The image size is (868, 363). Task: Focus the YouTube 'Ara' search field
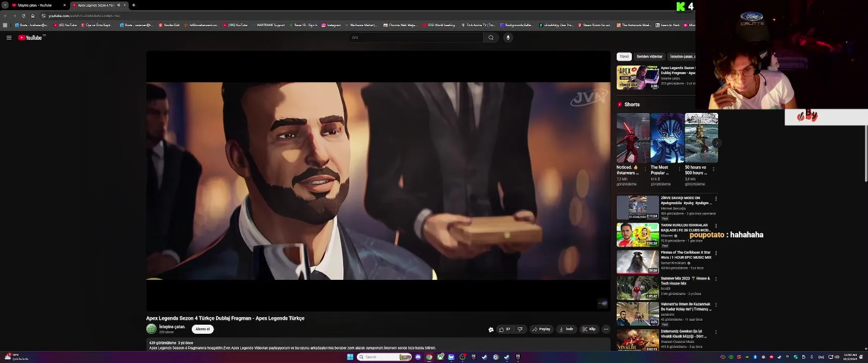(x=416, y=37)
